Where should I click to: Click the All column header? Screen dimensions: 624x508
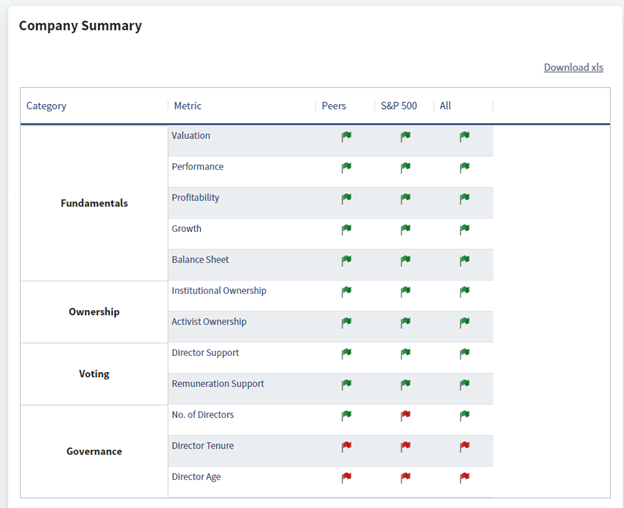point(445,106)
